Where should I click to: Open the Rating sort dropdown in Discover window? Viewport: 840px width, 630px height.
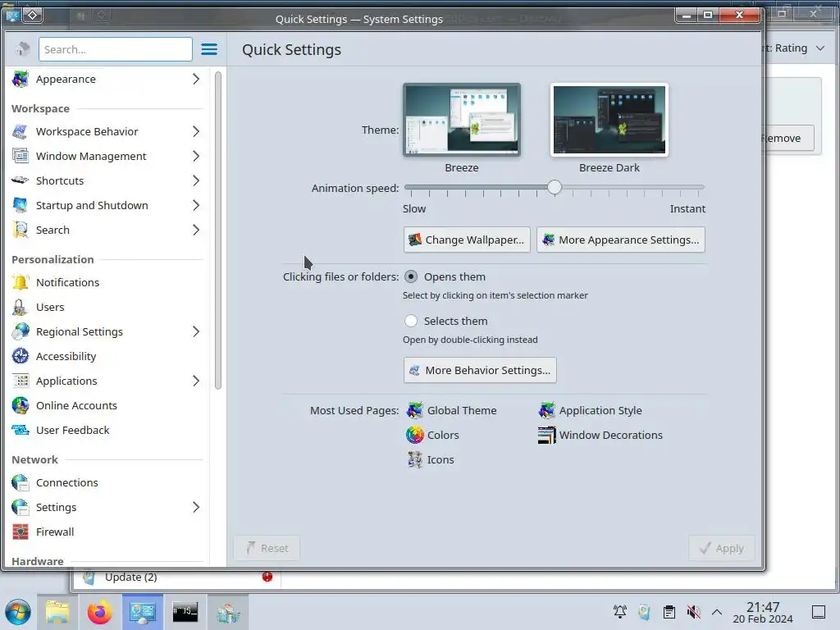[x=796, y=48]
